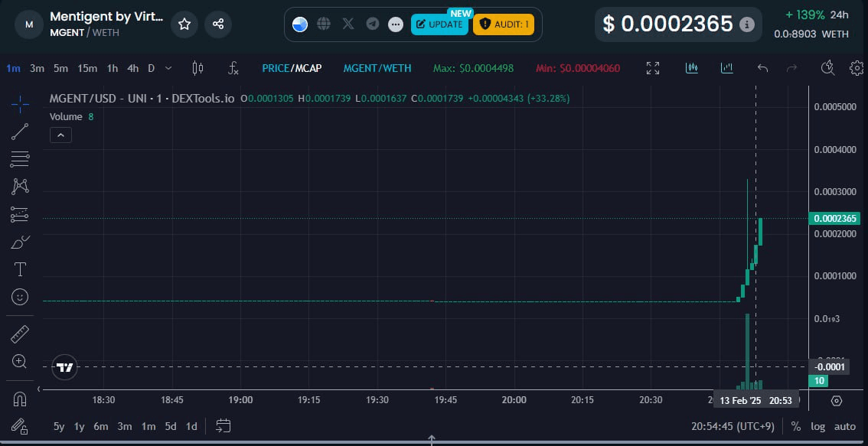This screenshot has width=868, height=446.
Task: Click the Volume indicator label
Action: pos(66,117)
